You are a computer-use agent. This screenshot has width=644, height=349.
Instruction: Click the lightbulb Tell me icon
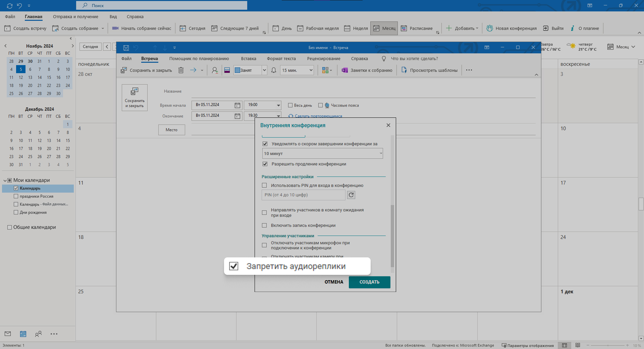tap(384, 59)
